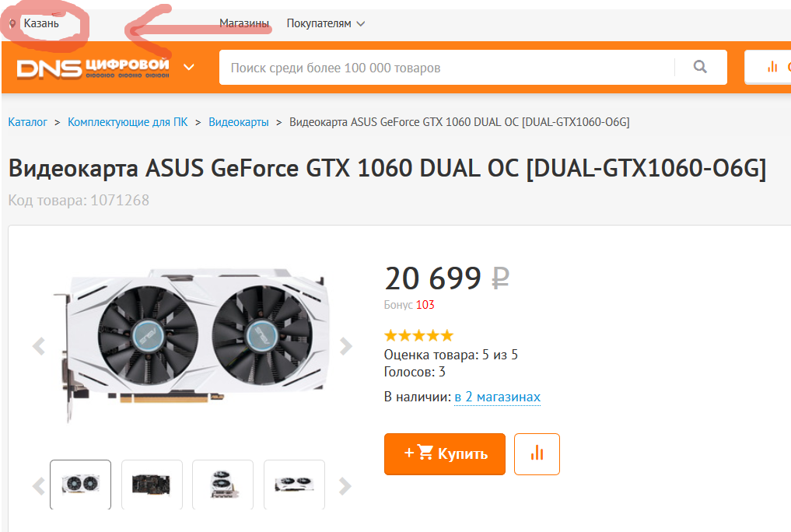Focus the product search input field

coord(446,68)
